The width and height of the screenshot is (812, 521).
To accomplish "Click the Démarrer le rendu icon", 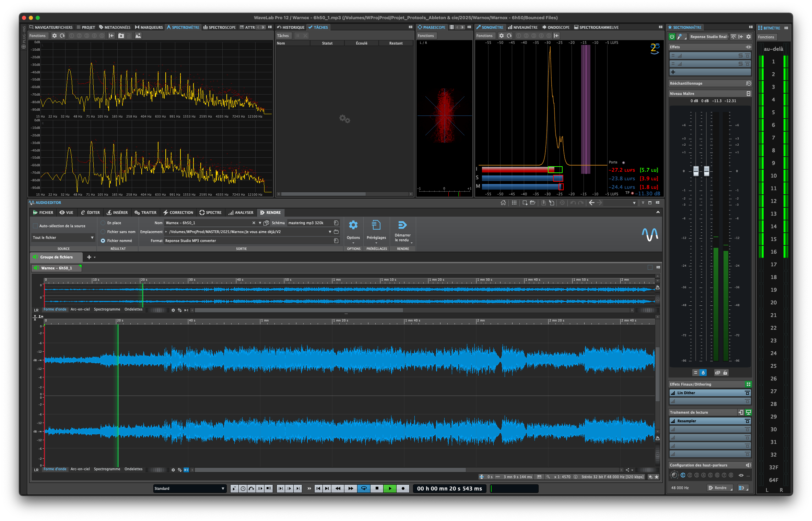I will [x=402, y=225].
